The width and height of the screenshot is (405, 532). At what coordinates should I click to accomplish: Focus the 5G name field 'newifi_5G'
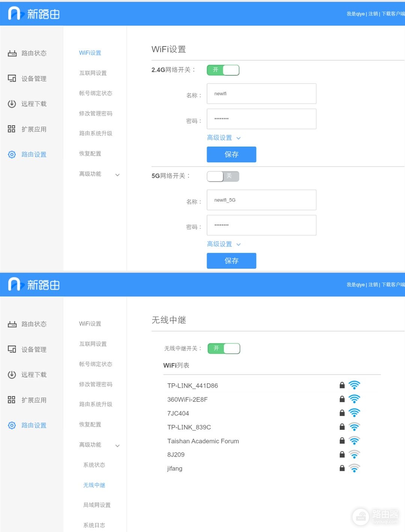261,200
